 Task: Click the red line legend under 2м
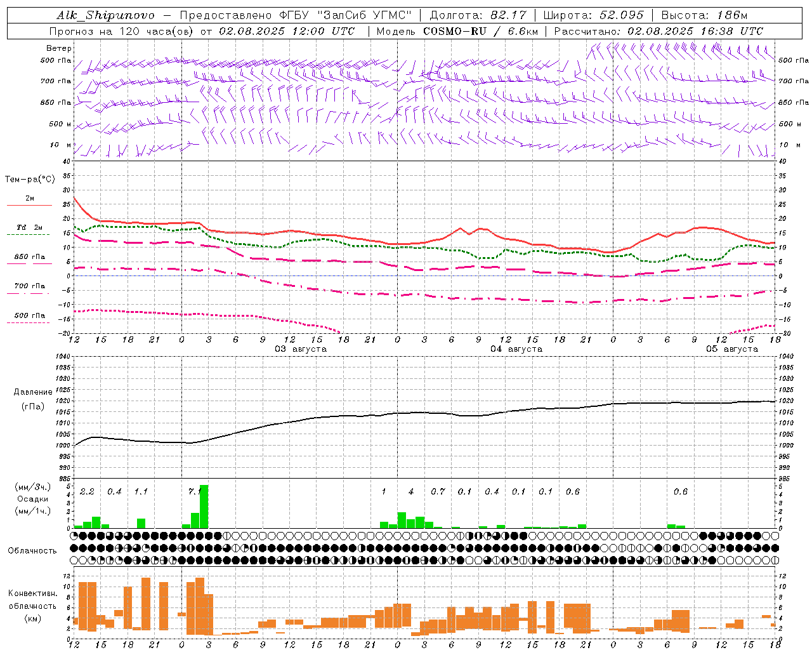tap(29, 206)
